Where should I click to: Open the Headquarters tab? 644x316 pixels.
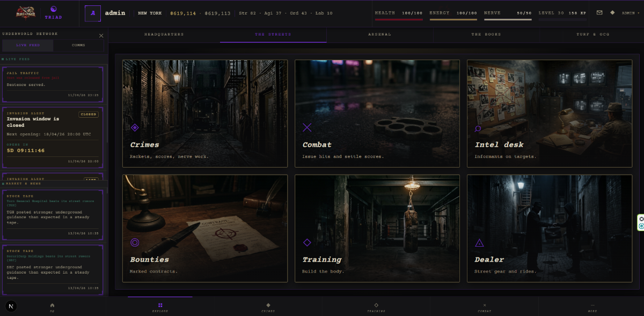click(164, 34)
